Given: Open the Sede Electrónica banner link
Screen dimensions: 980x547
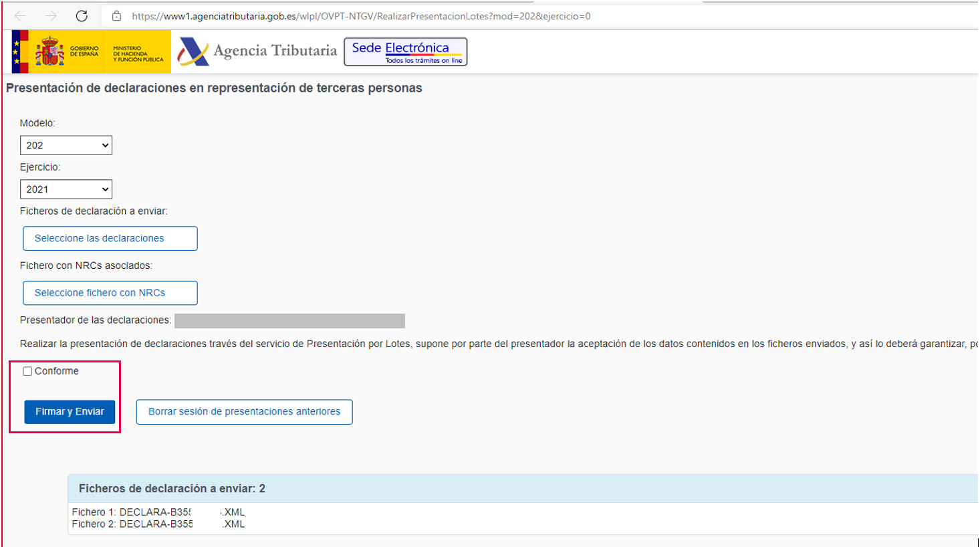Looking at the screenshot, I should point(406,51).
